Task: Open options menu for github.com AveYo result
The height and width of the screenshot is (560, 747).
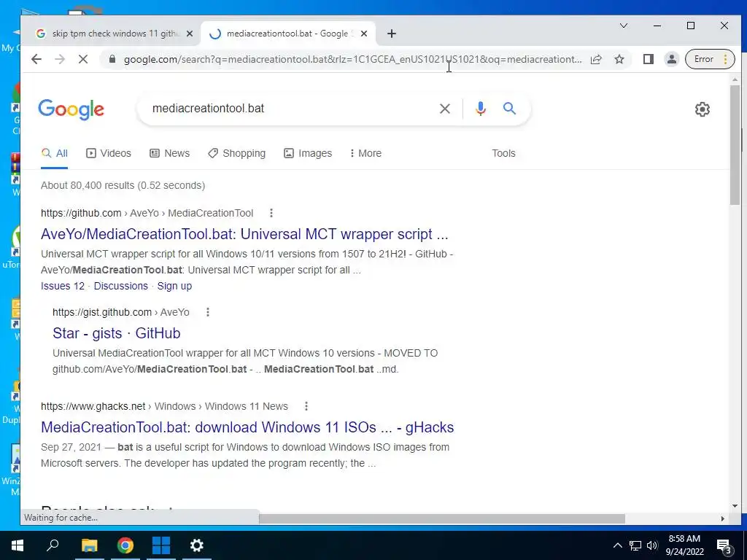Action: click(271, 213)
